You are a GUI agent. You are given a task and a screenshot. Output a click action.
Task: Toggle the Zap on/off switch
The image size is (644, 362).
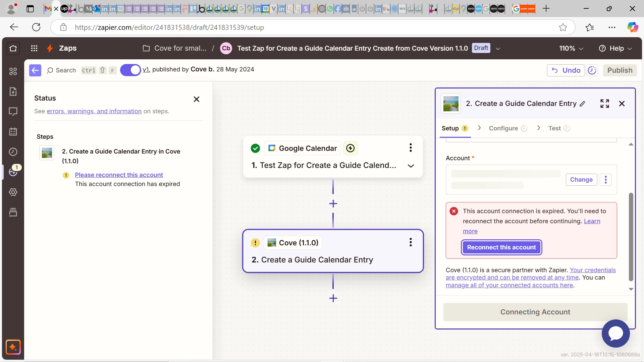pyautogui.click(x=130, y=70)
